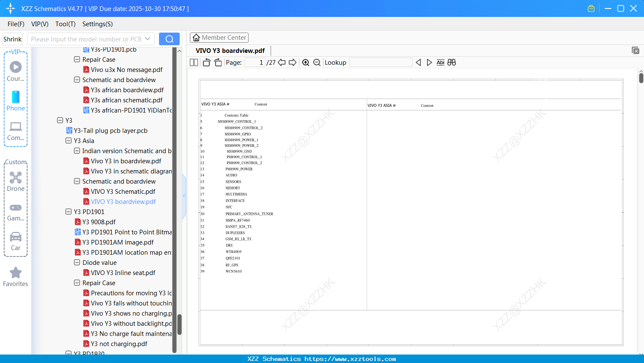Open Vivo u3x No message.pdf
Image resolution: width=644 pixels, height=363 pixels.
point(126,69)
